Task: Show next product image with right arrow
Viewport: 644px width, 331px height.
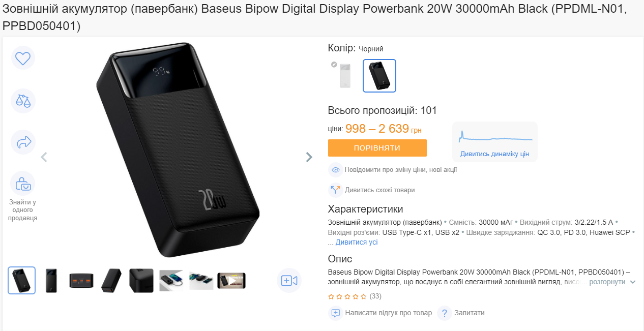Action: point(309,157)
